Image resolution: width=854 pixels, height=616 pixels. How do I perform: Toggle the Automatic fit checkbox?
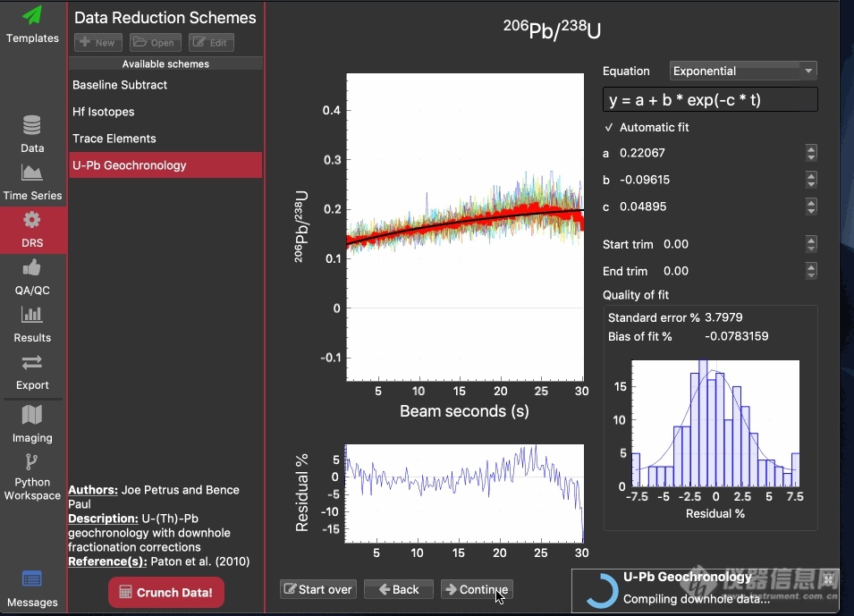[x=609, y=127]
